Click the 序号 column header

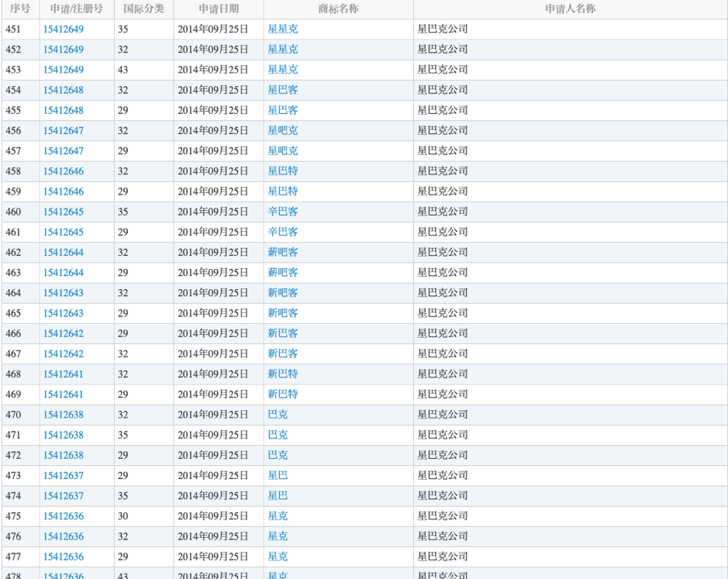click(19, 9)
